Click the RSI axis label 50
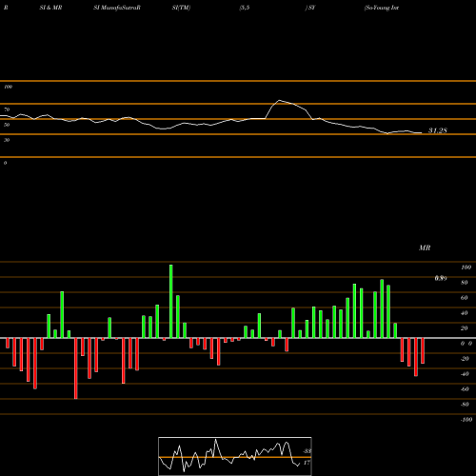This screenshot has height=476, width=476. coord(7,125)
